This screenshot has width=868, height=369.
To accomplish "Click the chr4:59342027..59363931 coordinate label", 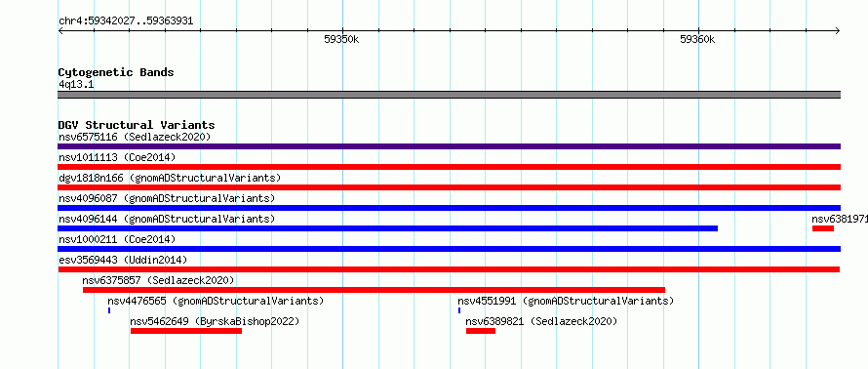I will coord(126,21).
